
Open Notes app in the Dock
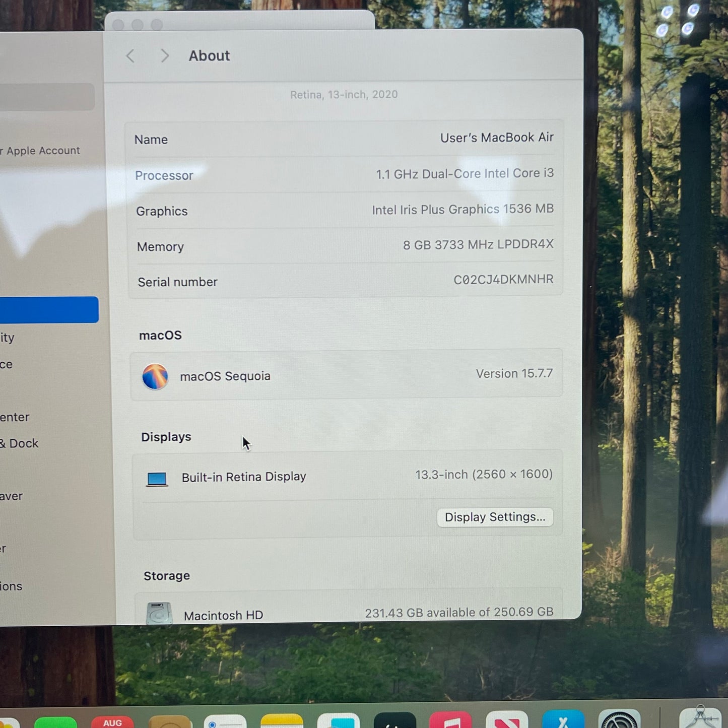282,721
